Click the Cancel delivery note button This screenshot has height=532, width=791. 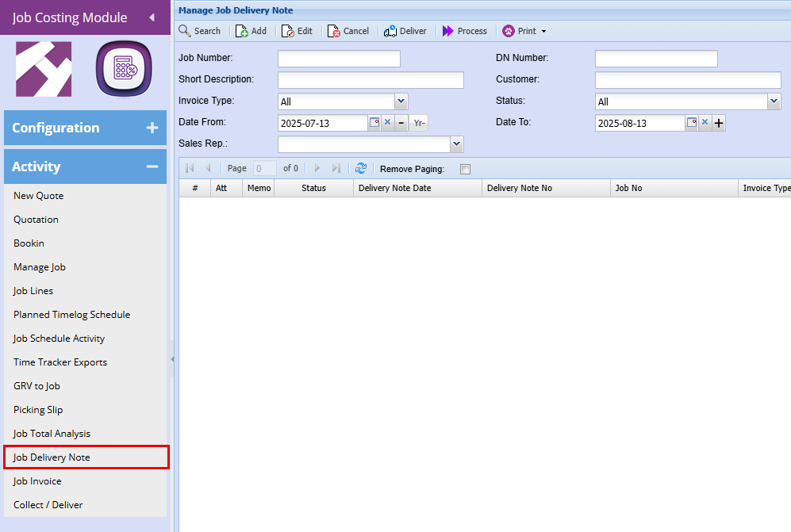[x=348, y=31]
